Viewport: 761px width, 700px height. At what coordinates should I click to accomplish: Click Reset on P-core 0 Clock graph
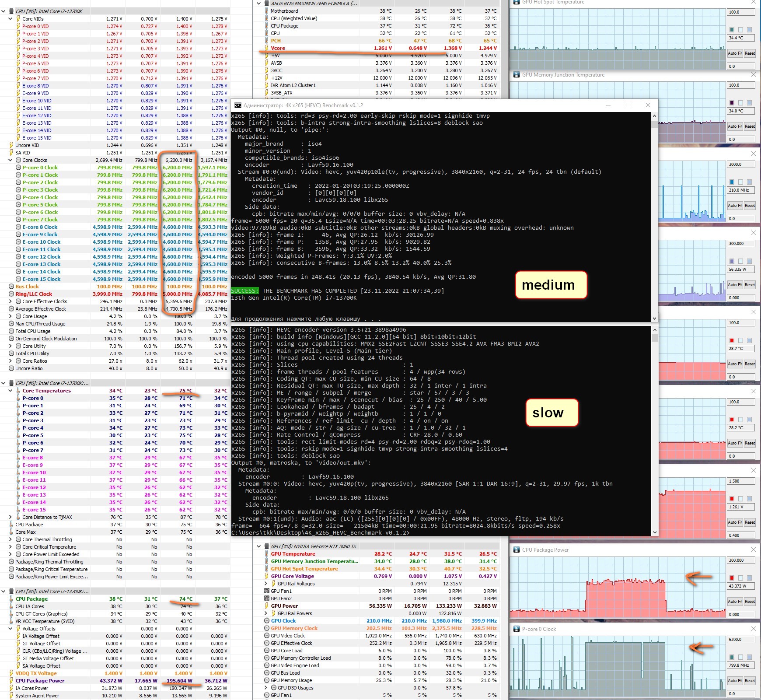(x=750, y=681)
